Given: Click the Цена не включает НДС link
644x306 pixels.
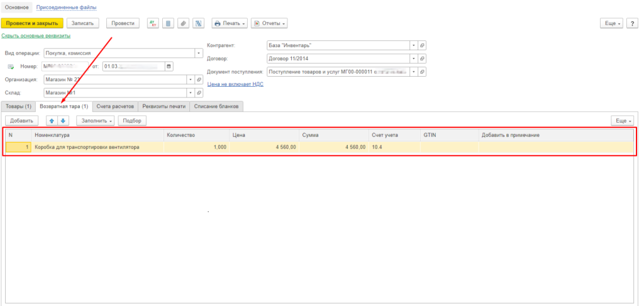Looking at the screenshot, I should 235,84.
